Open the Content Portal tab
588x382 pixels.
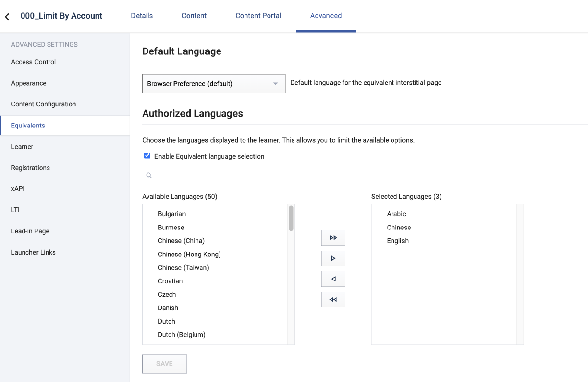click(x=258, y=16)
